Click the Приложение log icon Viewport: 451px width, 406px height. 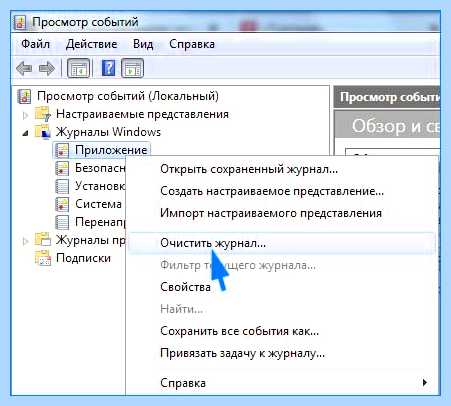[62, 150]
